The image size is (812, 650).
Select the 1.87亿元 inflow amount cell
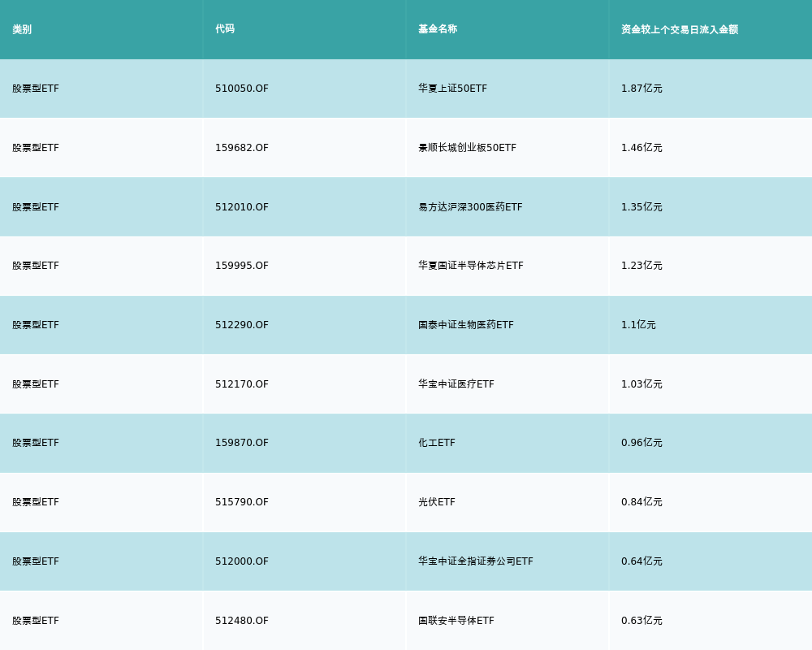[x=641, y=89]
